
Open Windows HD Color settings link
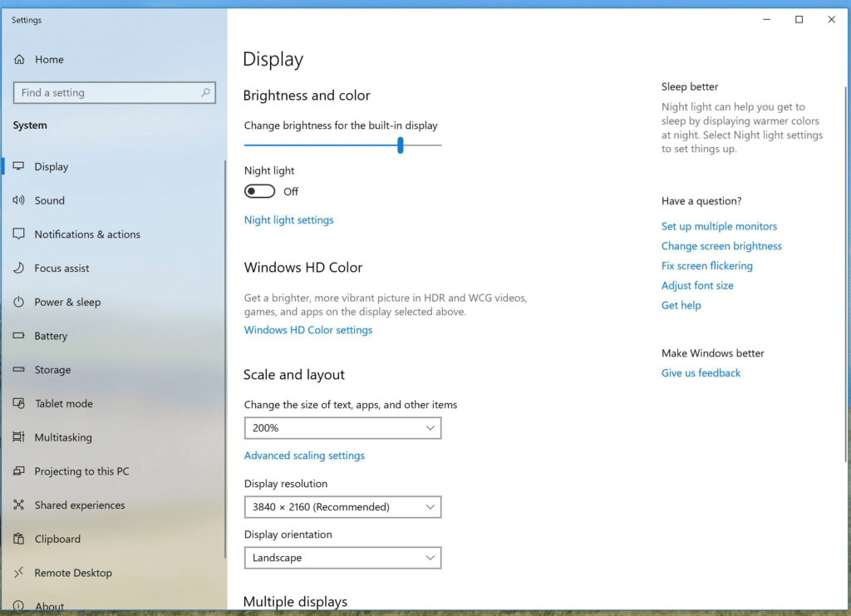[x=308, y=330]
